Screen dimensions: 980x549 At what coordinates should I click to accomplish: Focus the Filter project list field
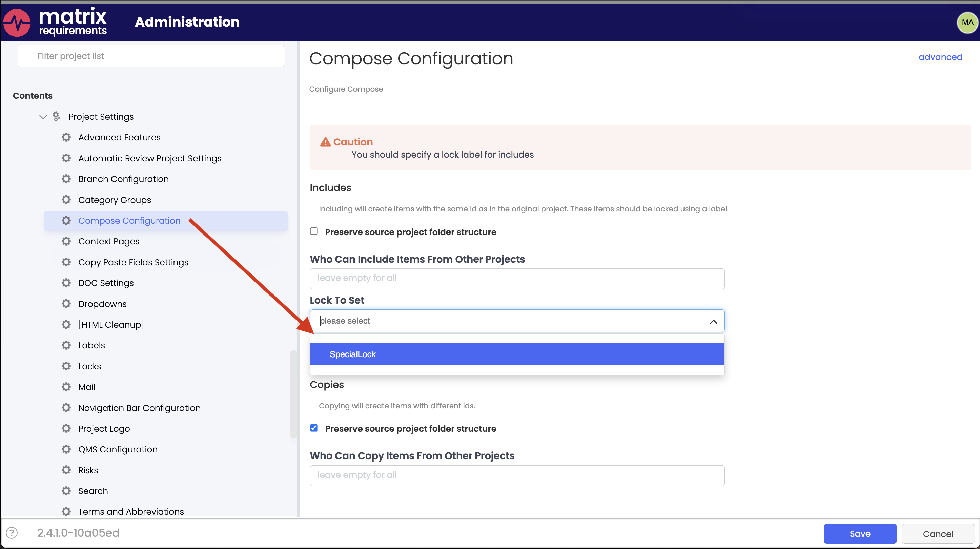[151, 56]
